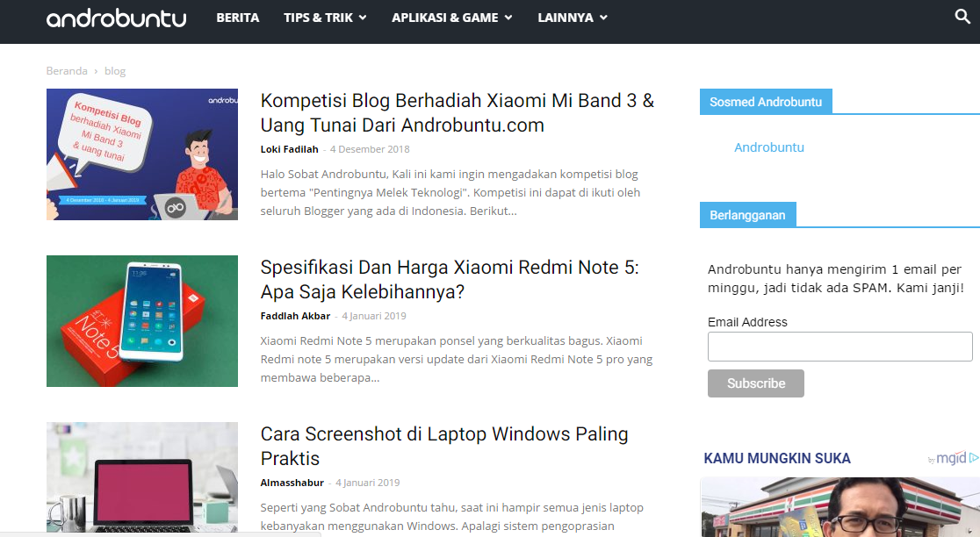
Task: View author Almasshabur's profile
Action: click(292, 483)
